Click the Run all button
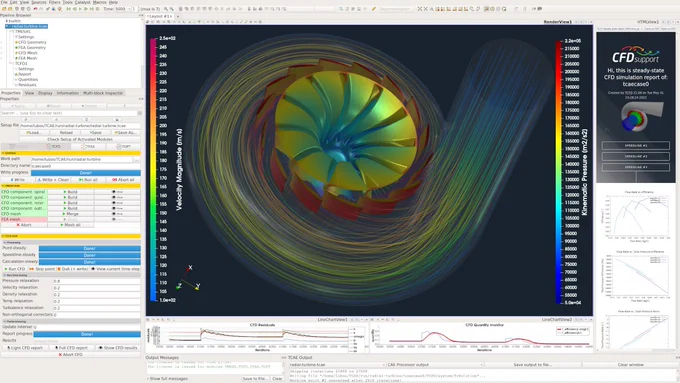 (x=88, y=180)
